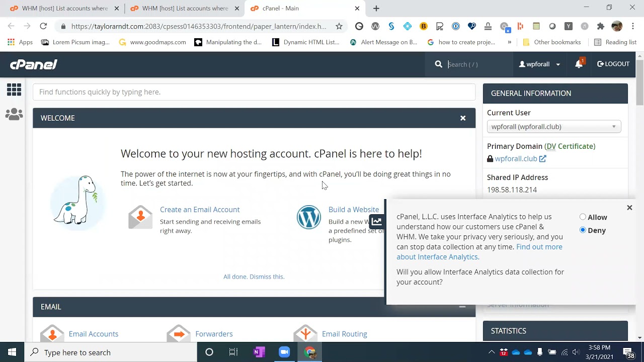Open the notifications bell
This screenshot has height=362, width=644.
click(x=579, y=64)
